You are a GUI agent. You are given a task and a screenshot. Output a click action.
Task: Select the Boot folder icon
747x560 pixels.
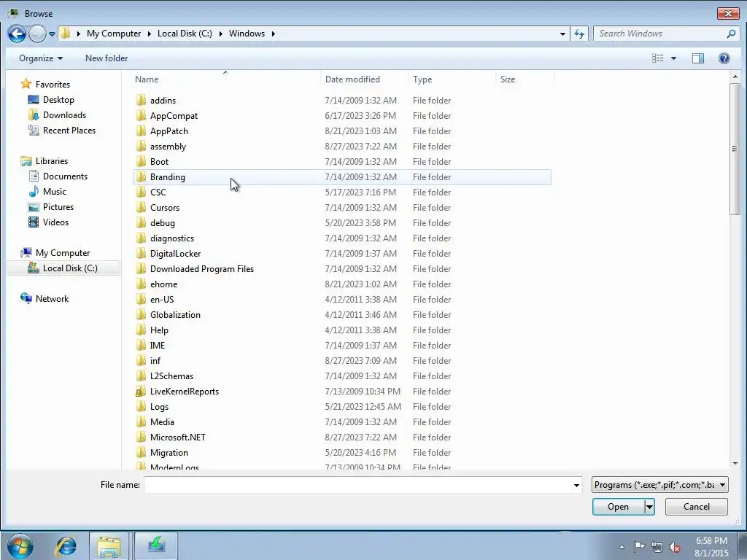[x=141, y=161]
